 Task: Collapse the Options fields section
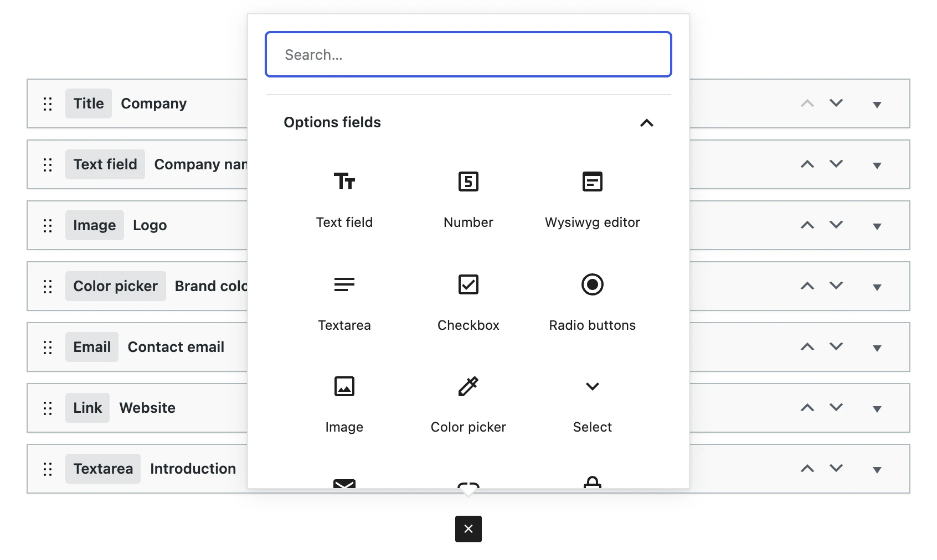[x=647, y=123]
